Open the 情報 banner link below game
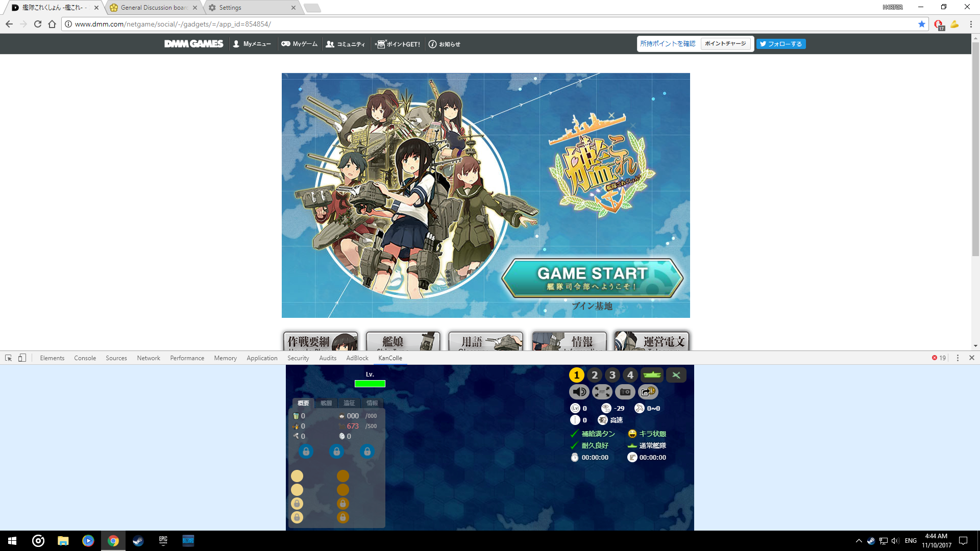This screenshot has height=551, width=980. click(x=569, y=341)
